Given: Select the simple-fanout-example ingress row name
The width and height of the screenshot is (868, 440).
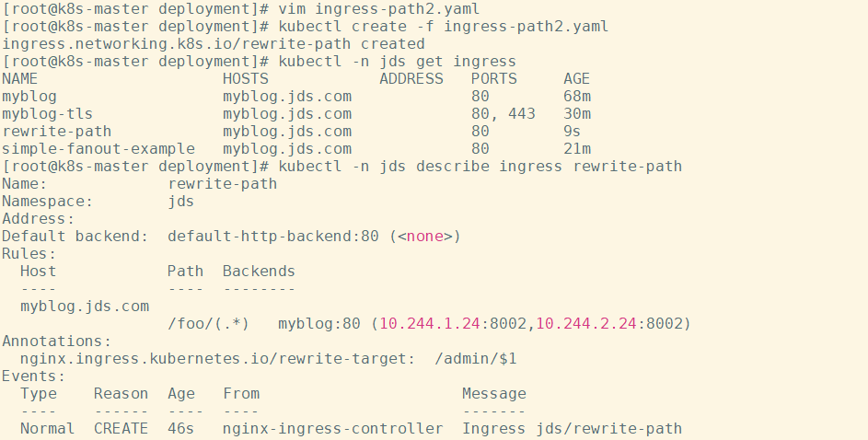Looking at the screenshot, I should click(98, 148).
